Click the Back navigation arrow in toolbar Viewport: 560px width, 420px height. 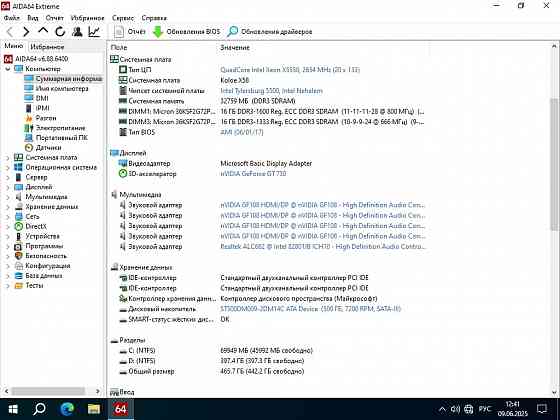tap(10, 32)
